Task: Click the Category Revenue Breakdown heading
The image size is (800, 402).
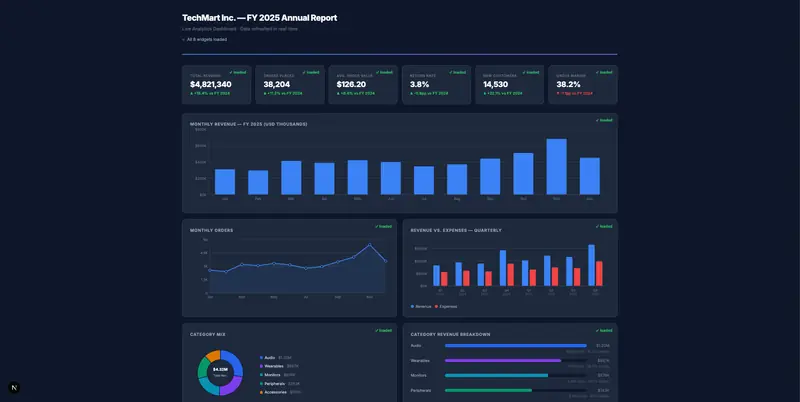Action: [451, 335]
